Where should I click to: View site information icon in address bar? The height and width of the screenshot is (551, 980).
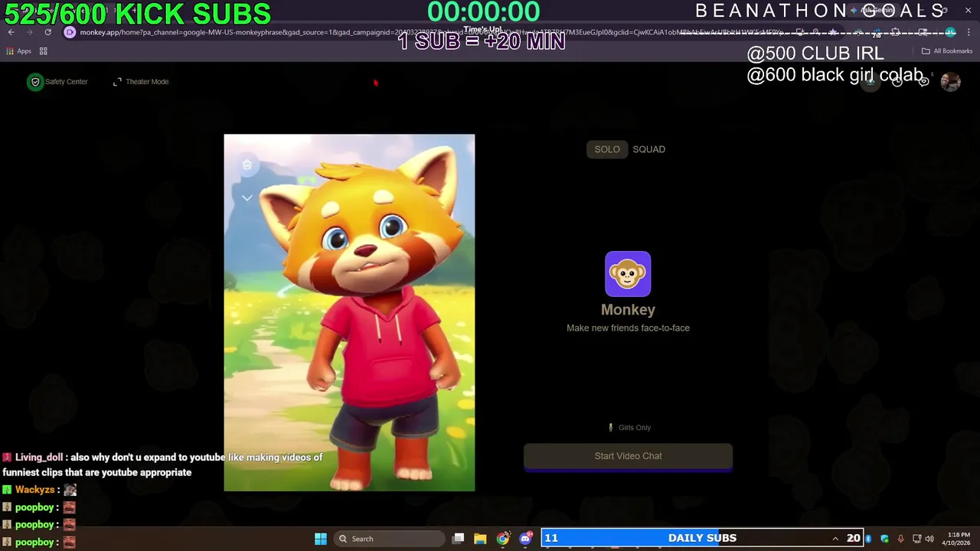[x=70, y=32]
